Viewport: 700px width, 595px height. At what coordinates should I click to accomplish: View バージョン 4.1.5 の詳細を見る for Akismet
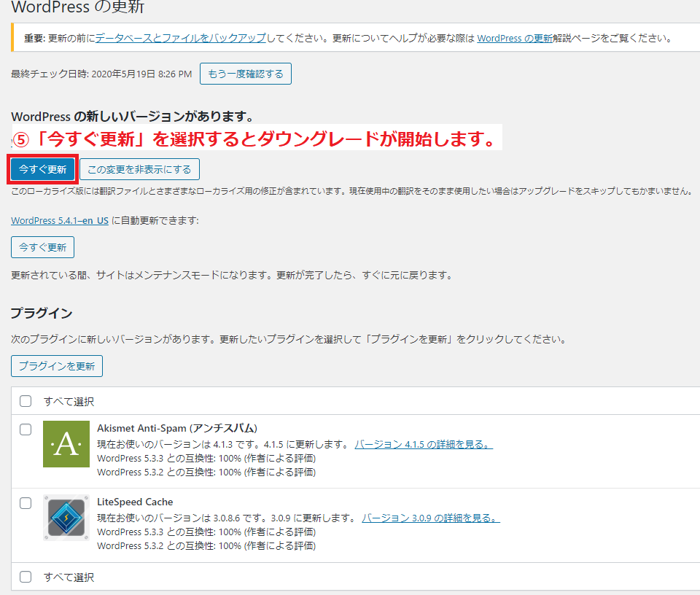pyautogui.click(x=423, y=444)
